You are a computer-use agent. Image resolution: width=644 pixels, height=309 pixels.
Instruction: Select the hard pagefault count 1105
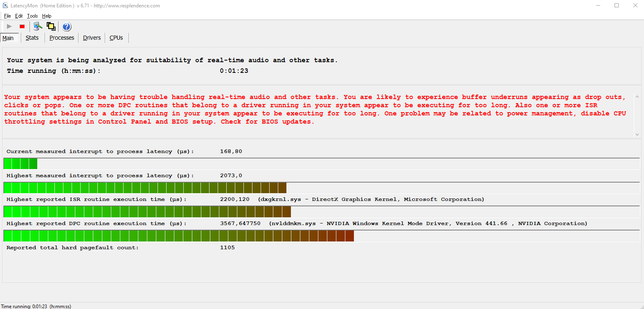(x=227, y=248)
